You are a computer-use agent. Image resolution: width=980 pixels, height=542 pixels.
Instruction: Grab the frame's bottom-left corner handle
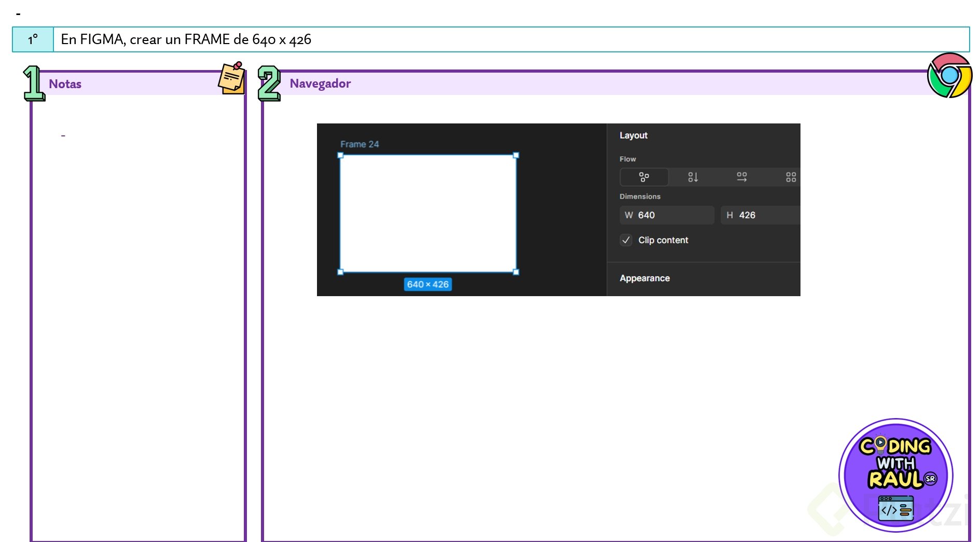(341, 272)
